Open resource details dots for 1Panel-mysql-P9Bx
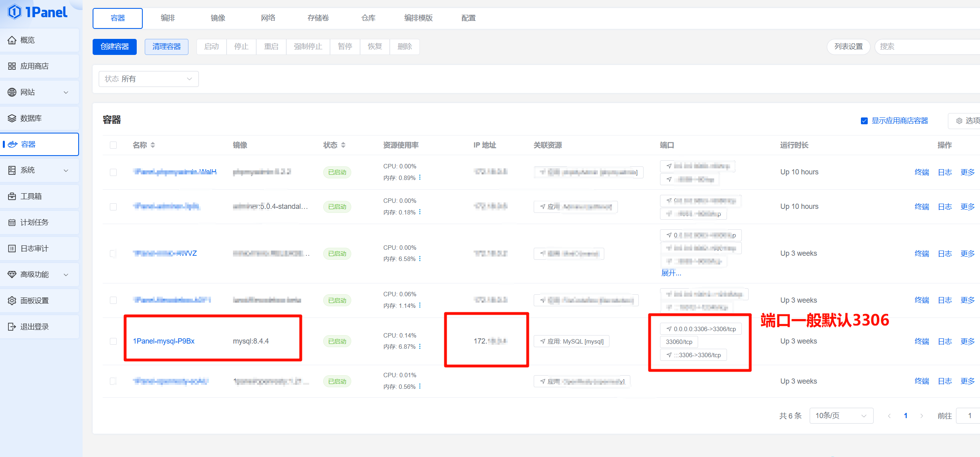The image size is (980, 457). (420, 346)
